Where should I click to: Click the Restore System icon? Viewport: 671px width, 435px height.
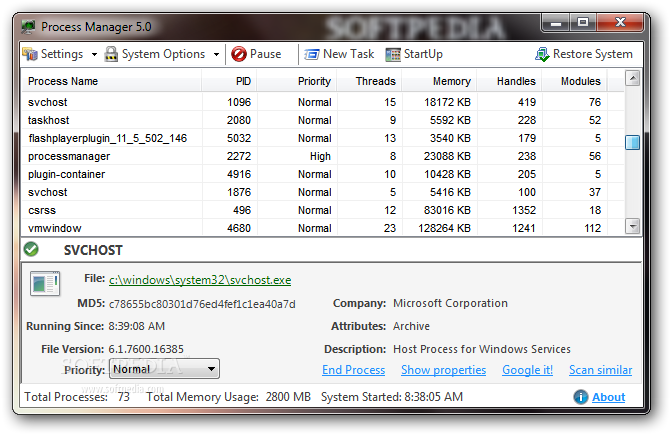(542, 54)
